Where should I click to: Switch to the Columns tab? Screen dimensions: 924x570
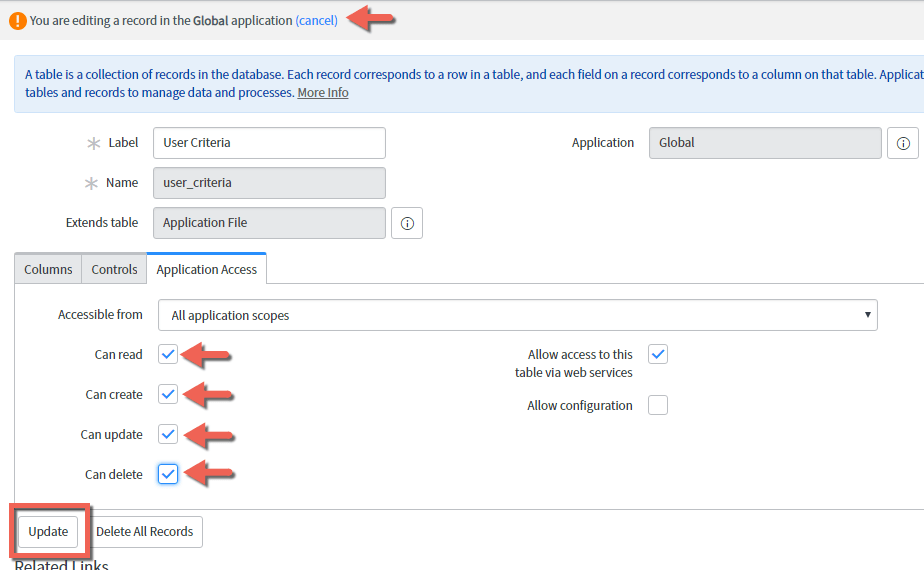pos(48,269)
